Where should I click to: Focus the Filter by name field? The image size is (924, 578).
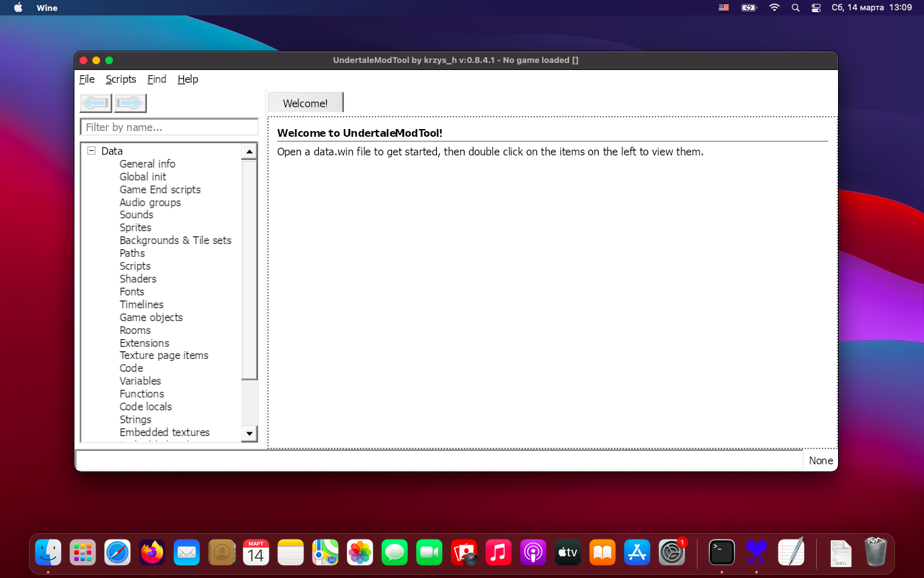[x=169, y=127]
